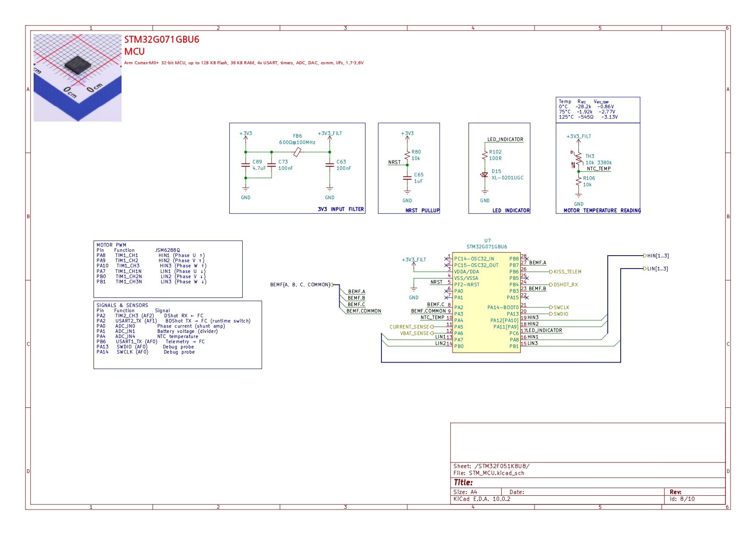Click 'Id: 8/10' in title block
This screenshot has height=535, width=756.
[x=682, y=499]
